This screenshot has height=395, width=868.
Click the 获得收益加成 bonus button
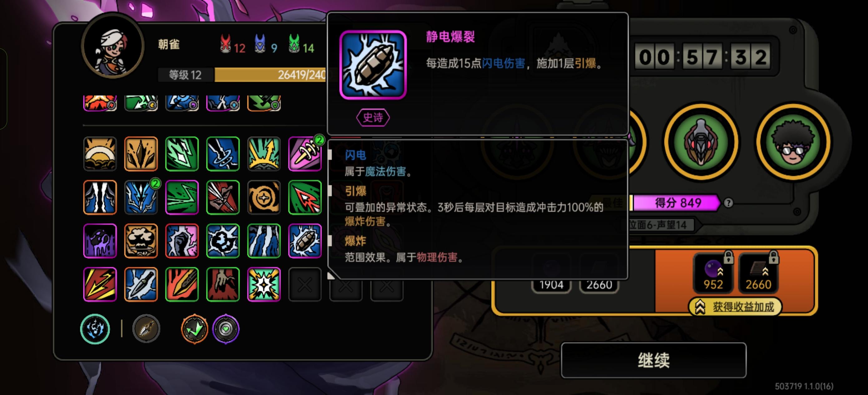pos(735,307)
